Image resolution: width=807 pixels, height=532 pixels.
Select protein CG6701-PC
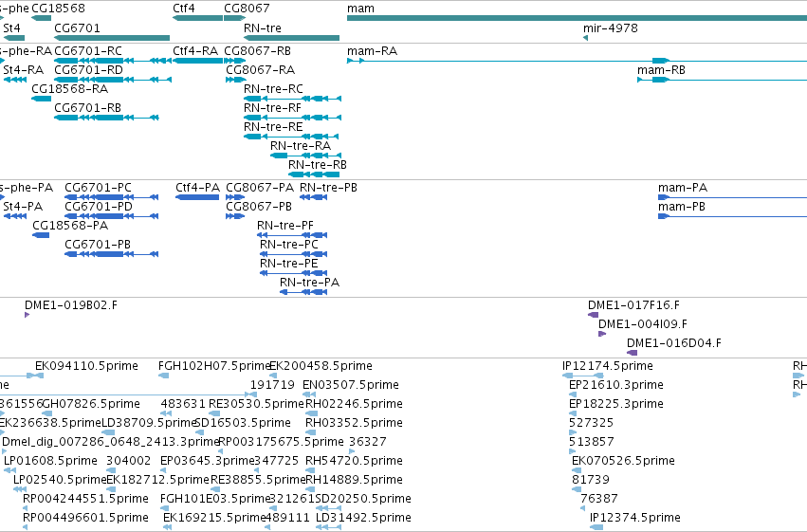click(111, 197)
